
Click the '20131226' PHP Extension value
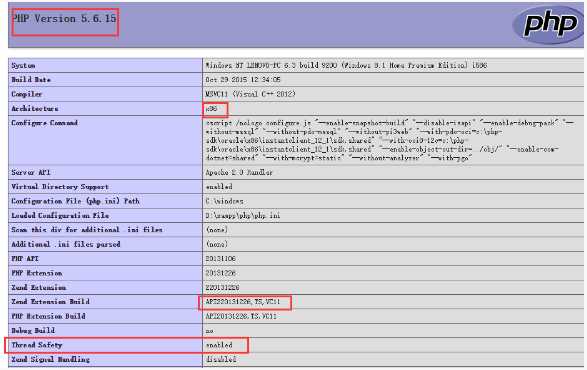point(220,273)
